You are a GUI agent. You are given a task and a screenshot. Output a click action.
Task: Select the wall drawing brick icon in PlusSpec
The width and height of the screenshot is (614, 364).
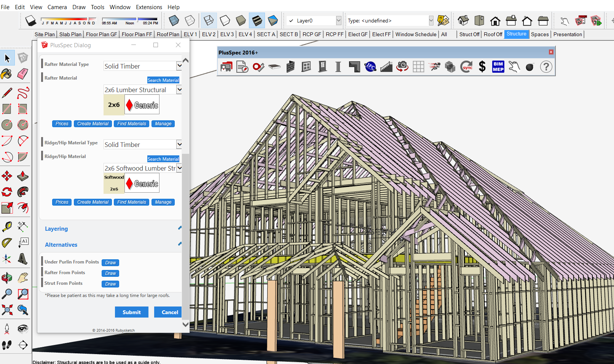(x=290, y=67)
